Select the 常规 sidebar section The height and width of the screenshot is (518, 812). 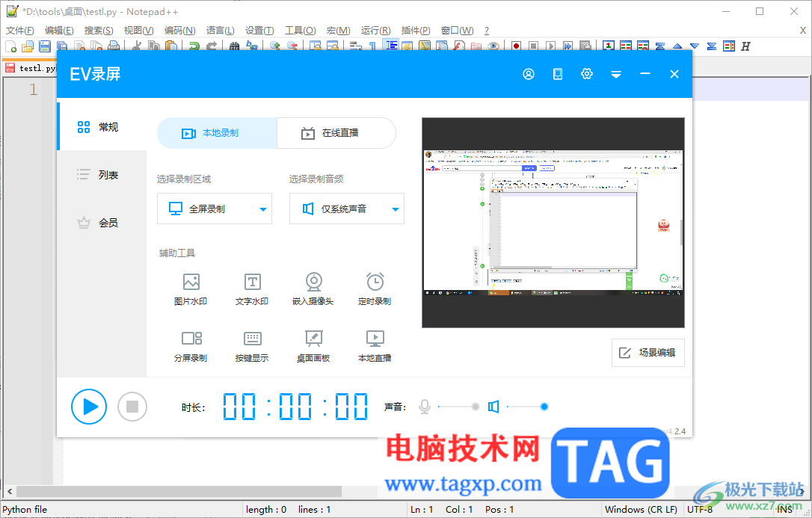(102, 127)
